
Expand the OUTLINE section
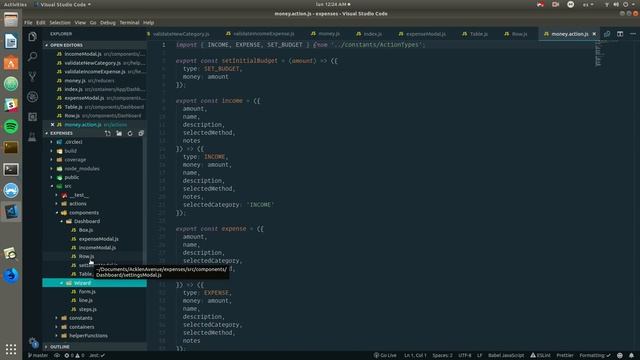tap(94, 347)
